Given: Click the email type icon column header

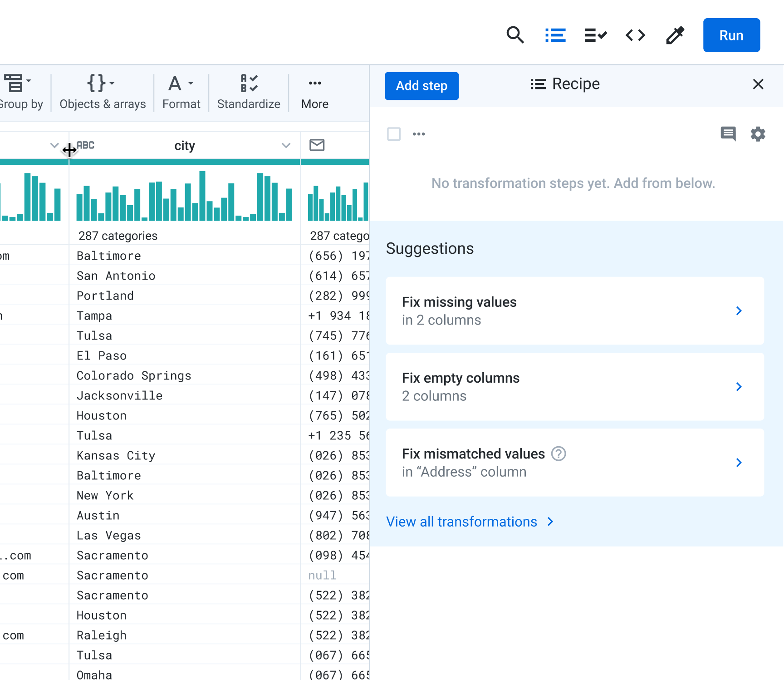Looking at the screenshot, I should click(x=317, y=145).
